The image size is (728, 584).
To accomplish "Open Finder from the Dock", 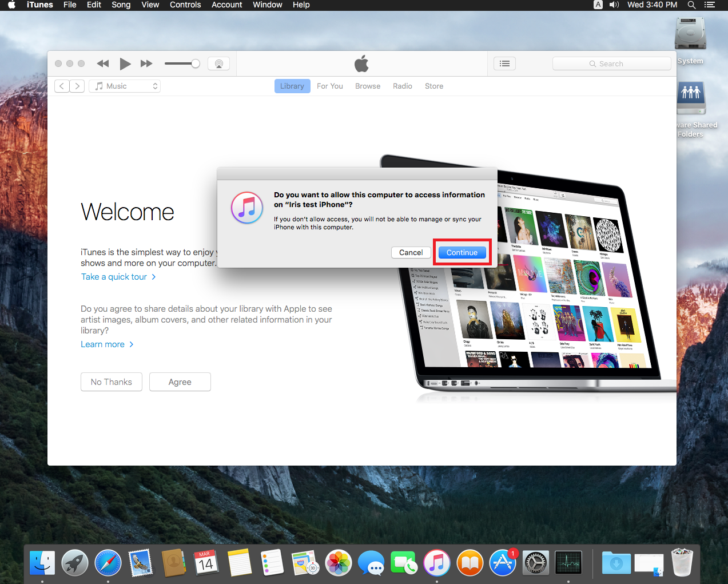I will 42,563.
